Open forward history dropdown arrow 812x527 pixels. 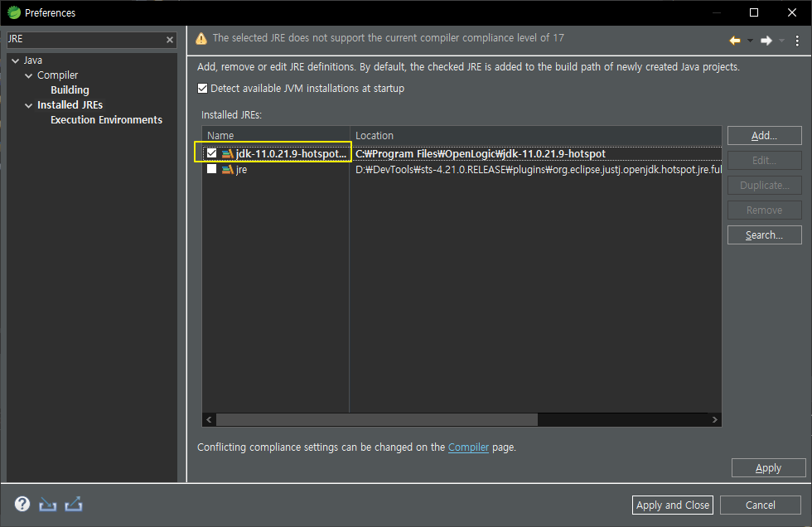(781, 41)
